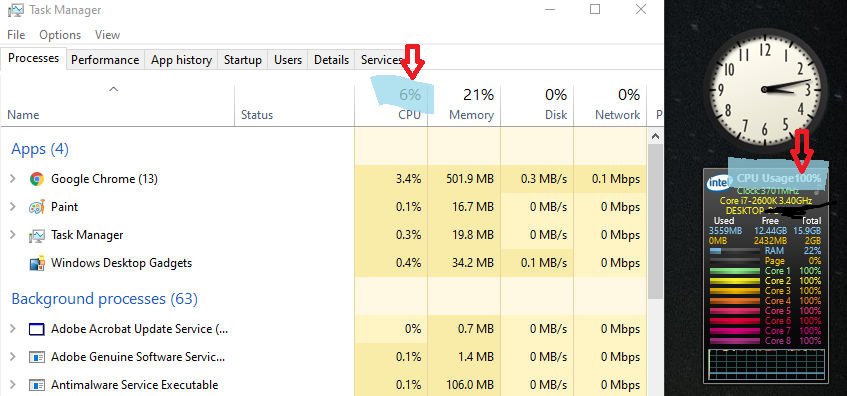This screenshot has width=847, height=396.
Task: Click the Windows Desktop Gadgets icon
Action: click(37, 264)
